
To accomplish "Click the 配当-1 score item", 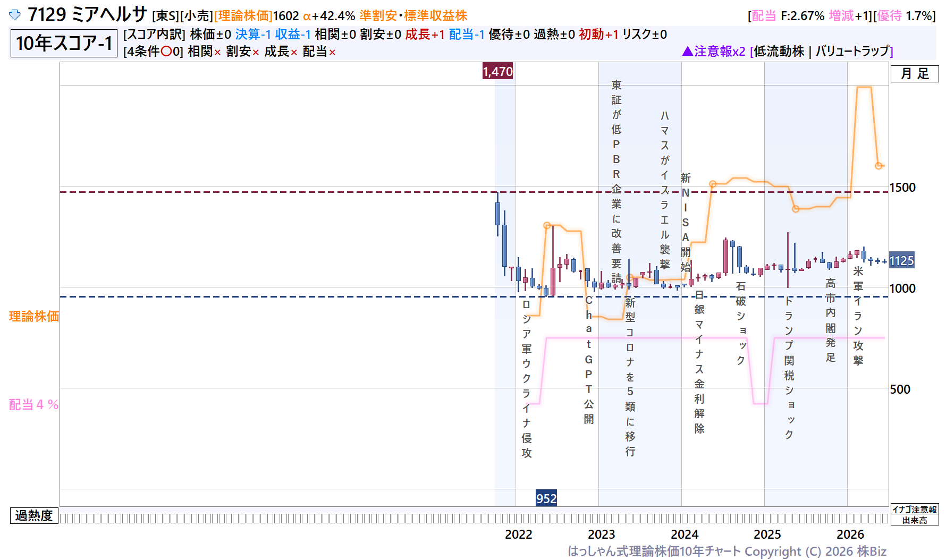I will click(x=467, y=34).
